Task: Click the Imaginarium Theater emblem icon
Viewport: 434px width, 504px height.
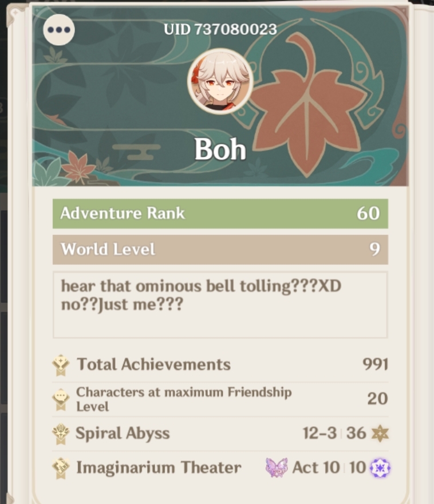Action: pos(61,468)
